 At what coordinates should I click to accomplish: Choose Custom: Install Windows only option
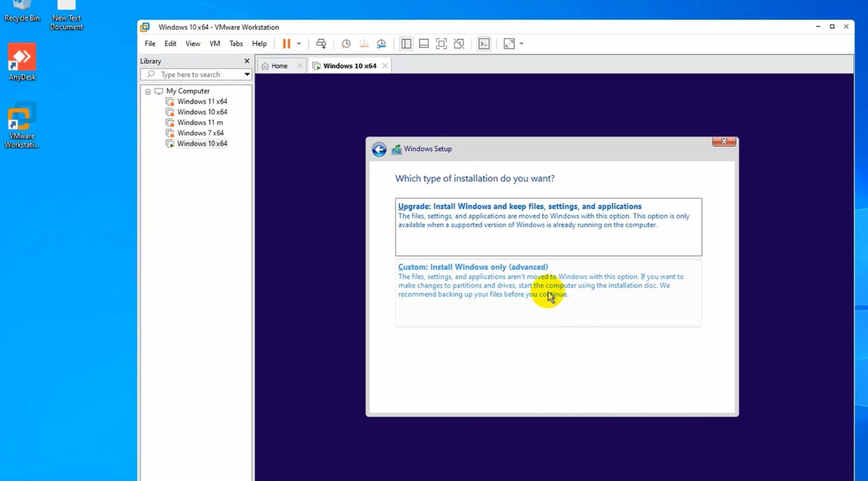click(548, 293)
